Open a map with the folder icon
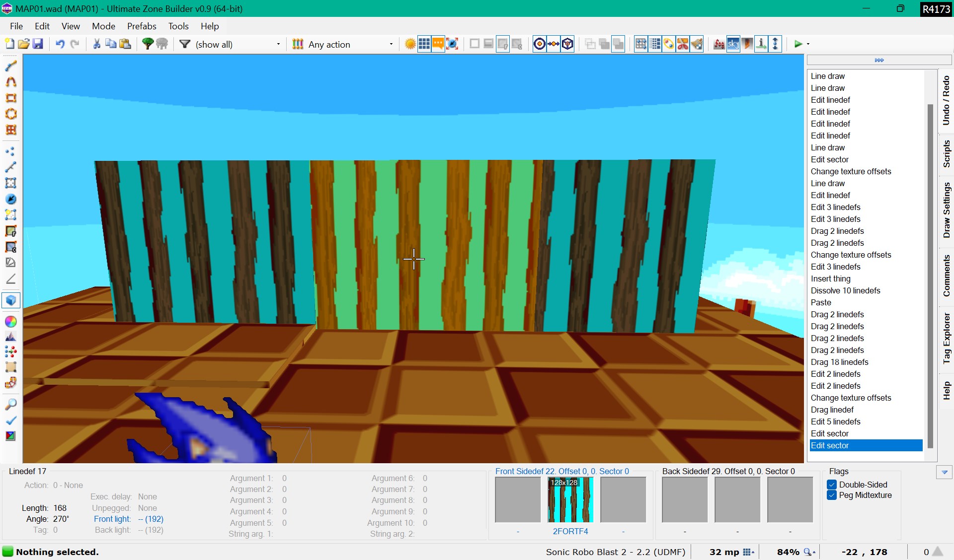The image size is (954, 560). point(23,44)
